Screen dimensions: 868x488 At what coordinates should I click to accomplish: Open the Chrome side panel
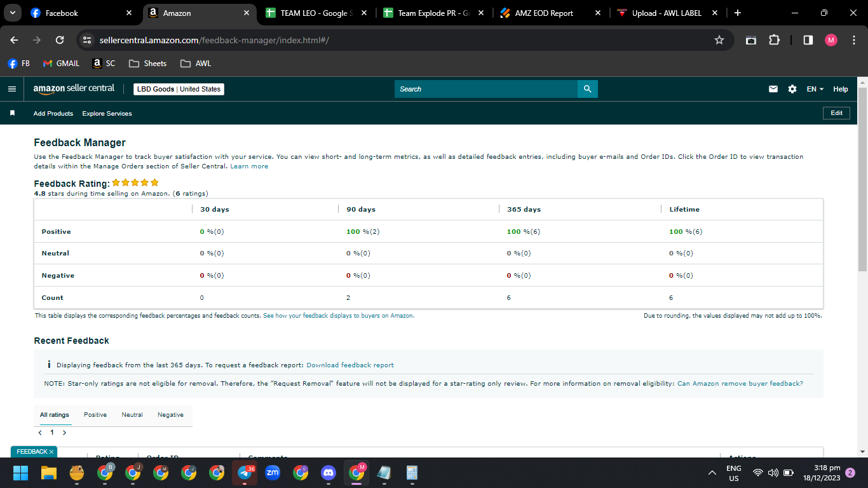point(808,40)
